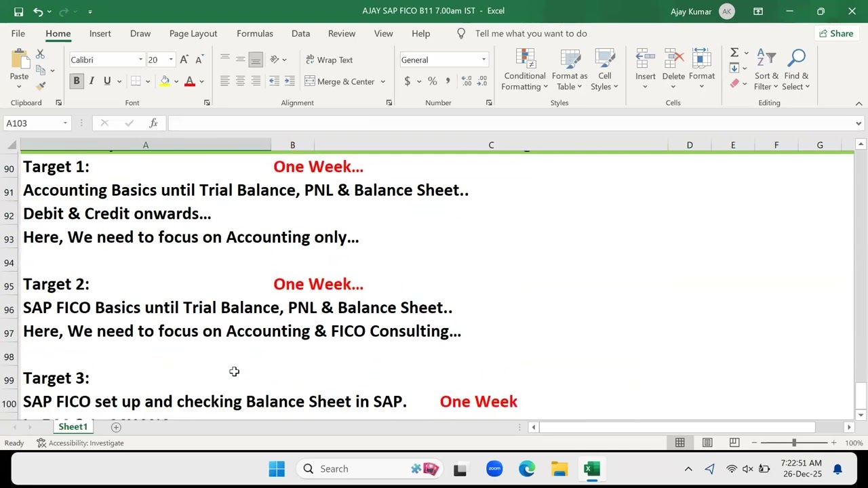Switch to Page Layout view in status bar

[707, 443]
